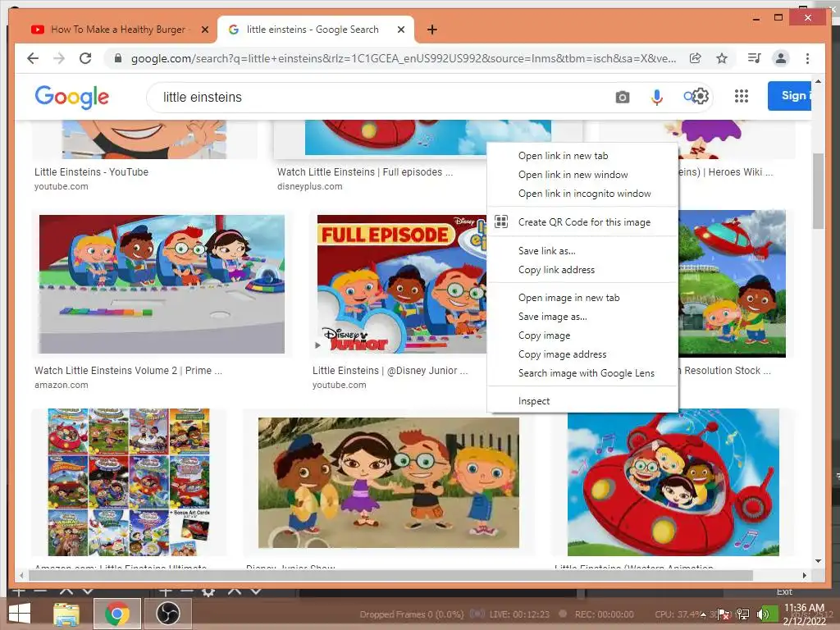Click the address bar URL
The width and height of the screenshot is (840, 630).
404,58
